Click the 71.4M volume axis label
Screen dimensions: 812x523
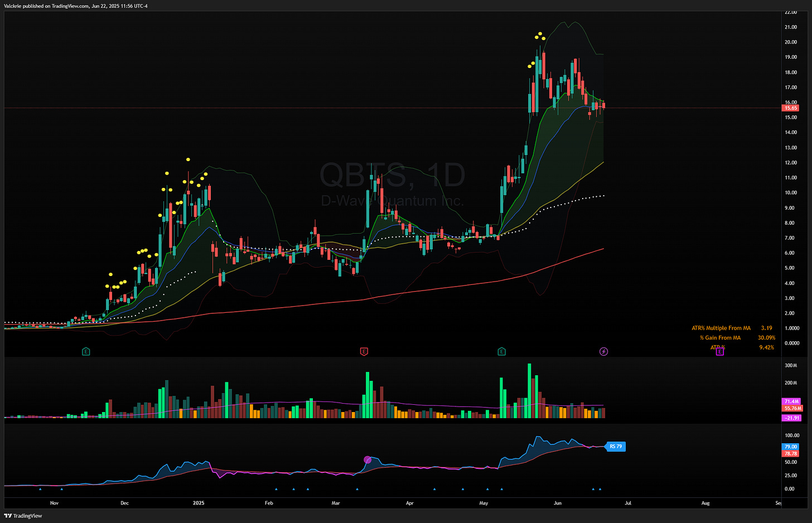[x=791, y=401]
